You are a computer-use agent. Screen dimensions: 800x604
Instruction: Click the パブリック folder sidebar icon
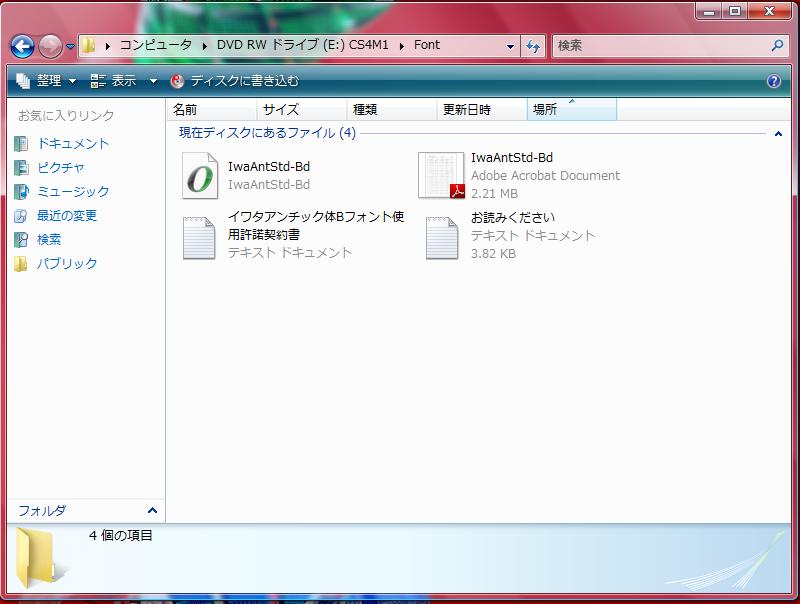(21, 264)
